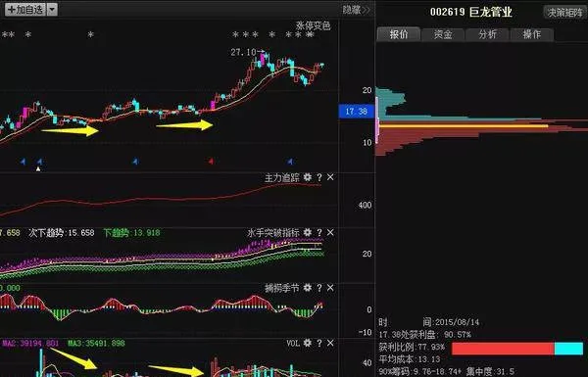Open settings gear for 捕捞季节 indicator
Screen dimensions: 588x377
click(308, 288)
